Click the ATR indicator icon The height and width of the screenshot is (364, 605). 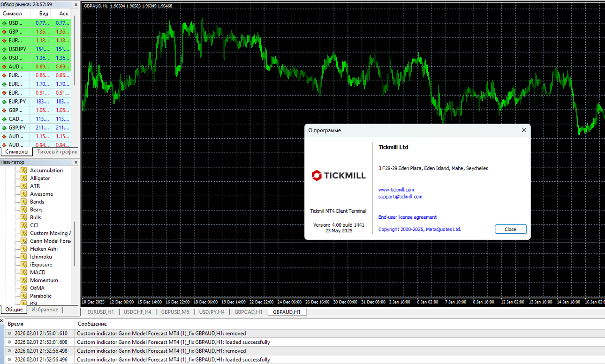(x=24, y=186)
